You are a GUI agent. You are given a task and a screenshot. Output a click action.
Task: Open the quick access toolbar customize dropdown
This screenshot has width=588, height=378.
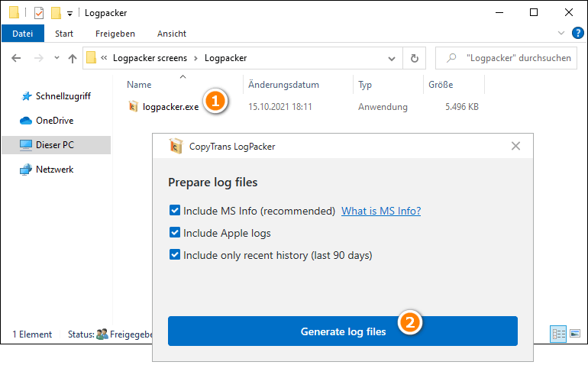(69, 14)
